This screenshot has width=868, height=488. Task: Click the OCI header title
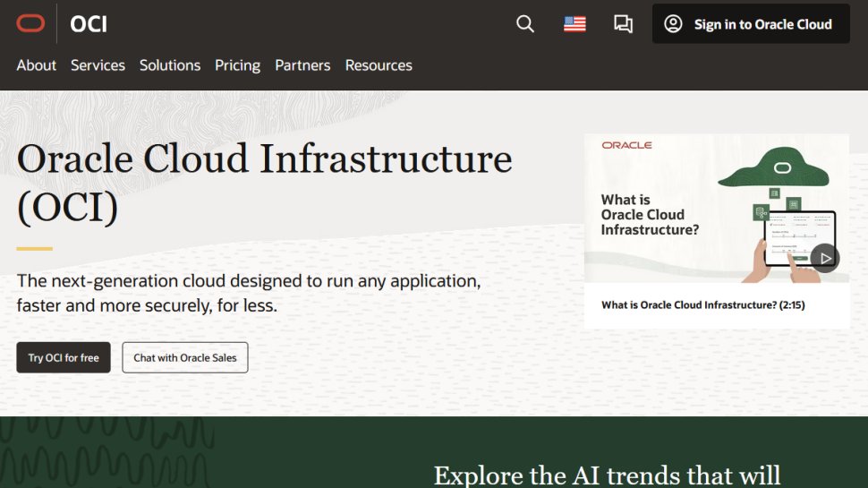pos(89,24)
